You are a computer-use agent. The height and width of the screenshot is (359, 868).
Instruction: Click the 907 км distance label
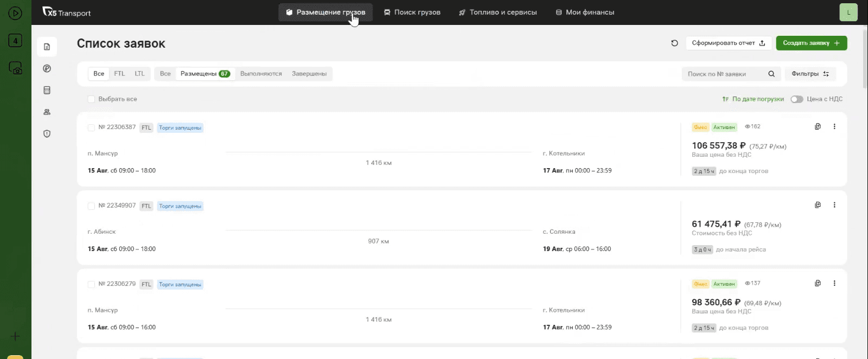pos(379,241)
